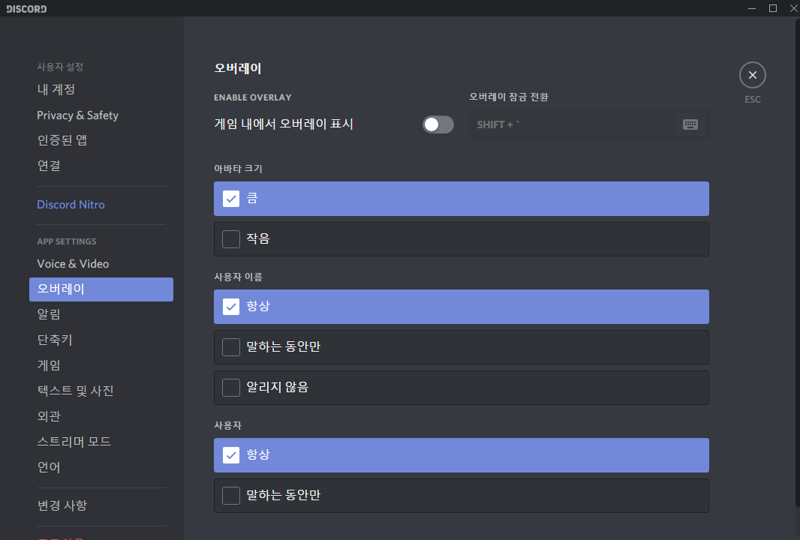Select the 작음 avatar size option
The width and height of the screenshot is (800, 540).
(x=461, y=239)
